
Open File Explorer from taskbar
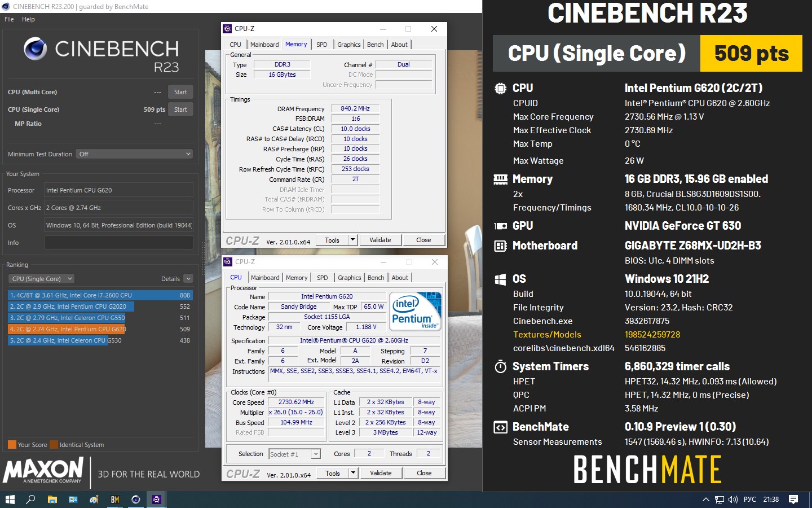[52, 500]
